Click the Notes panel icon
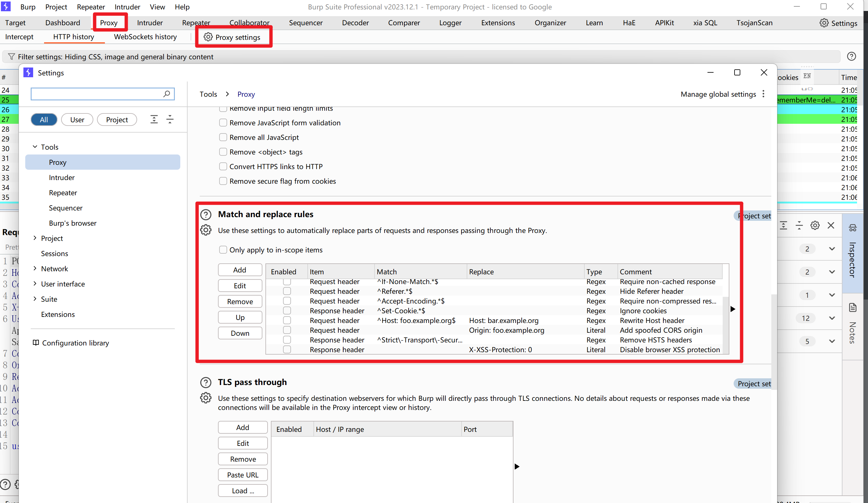Viewport: 868px width, 503px height. click(x=852, y=307)
